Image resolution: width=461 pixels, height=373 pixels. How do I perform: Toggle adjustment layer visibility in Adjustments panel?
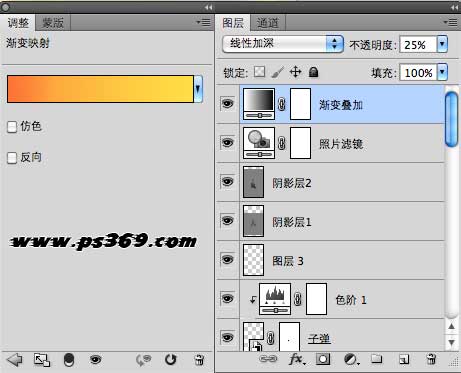[95, 359]
